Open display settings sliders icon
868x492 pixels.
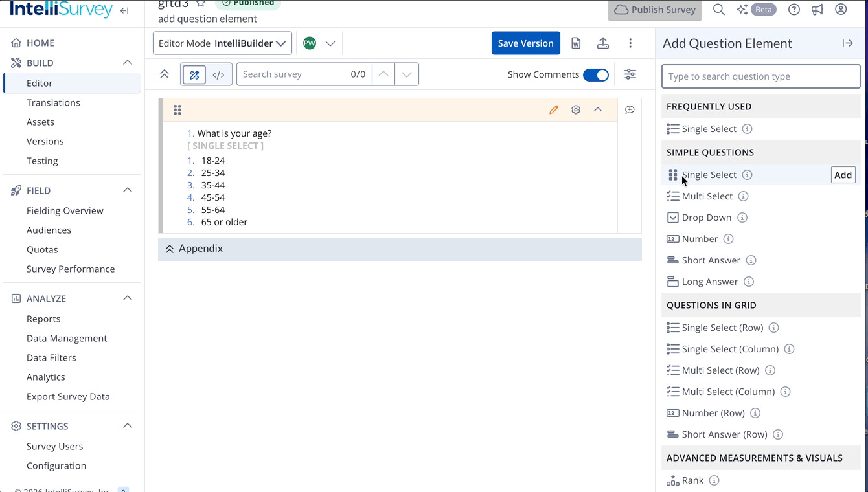[x=630, y=74]
